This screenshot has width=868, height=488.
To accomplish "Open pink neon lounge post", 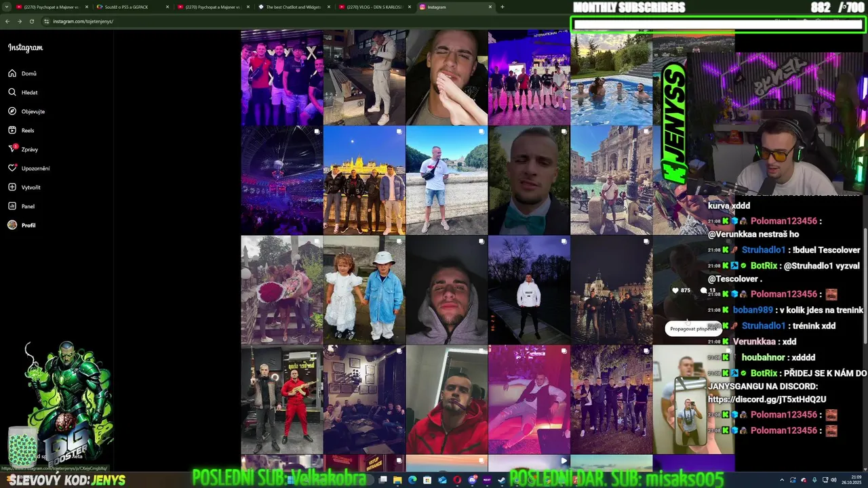I will [x=529, y=400].
